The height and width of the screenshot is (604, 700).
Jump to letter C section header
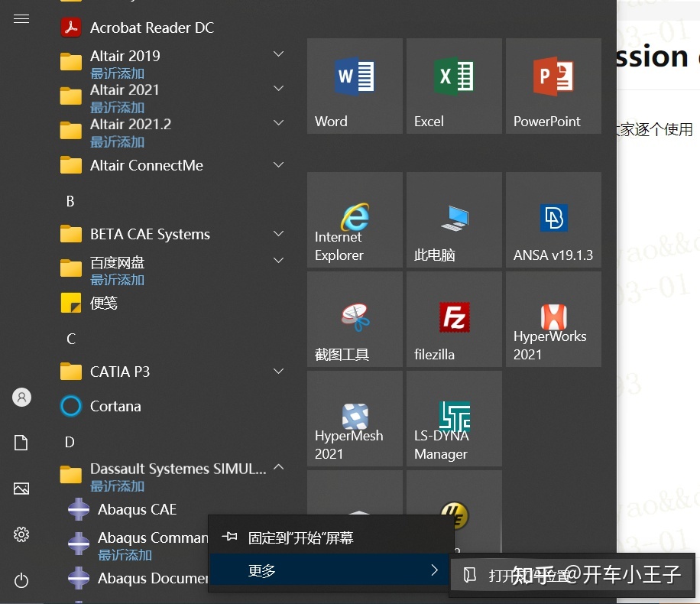pyautogui.click(x=70, y=339)
